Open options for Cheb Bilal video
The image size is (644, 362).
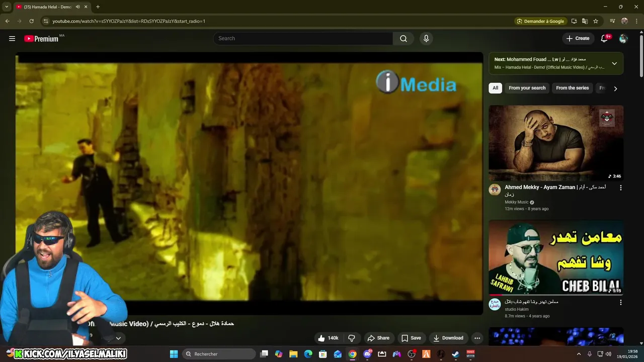(620, 302)
